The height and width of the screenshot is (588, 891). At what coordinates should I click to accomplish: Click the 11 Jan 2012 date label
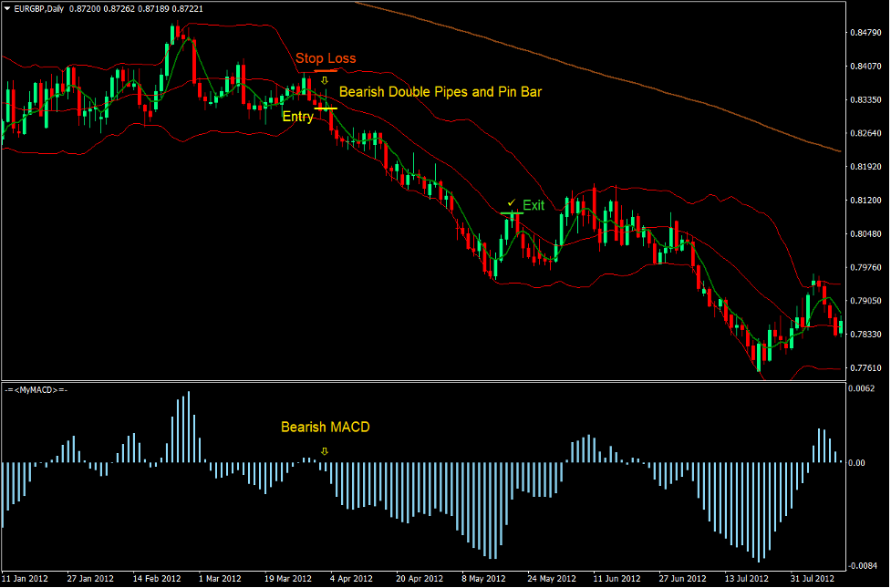pos(25,579)
